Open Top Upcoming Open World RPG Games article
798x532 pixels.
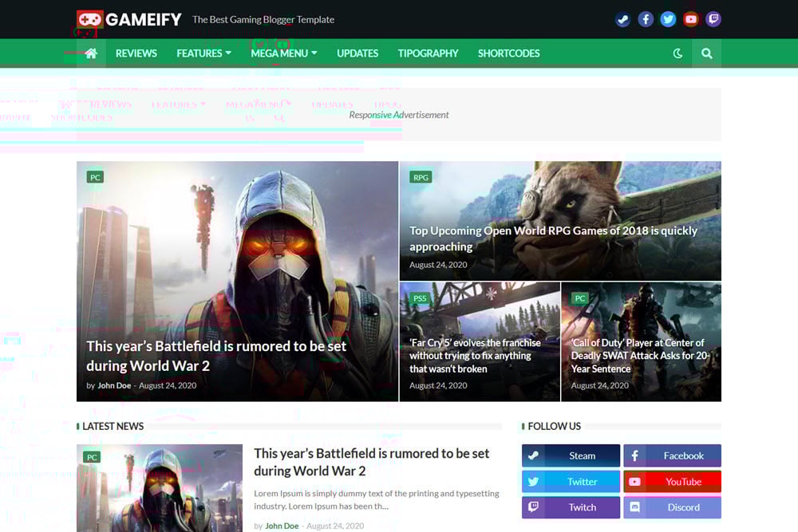click(x=553, y=238)
